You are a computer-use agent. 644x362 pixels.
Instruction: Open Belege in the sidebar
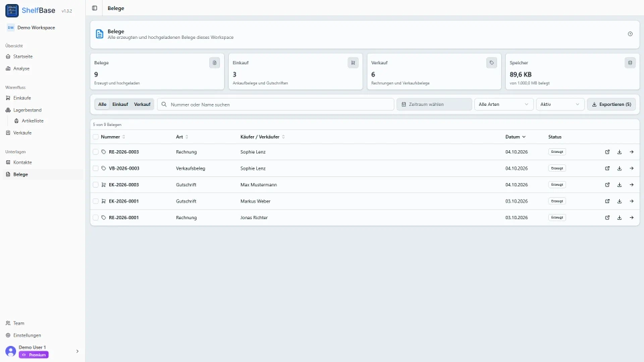tap(43, 174)
